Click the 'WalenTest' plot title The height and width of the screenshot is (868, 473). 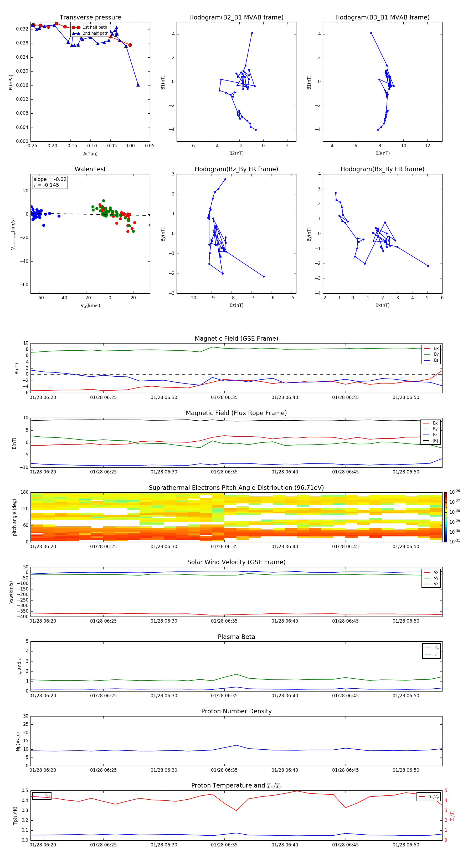[90, 169]
